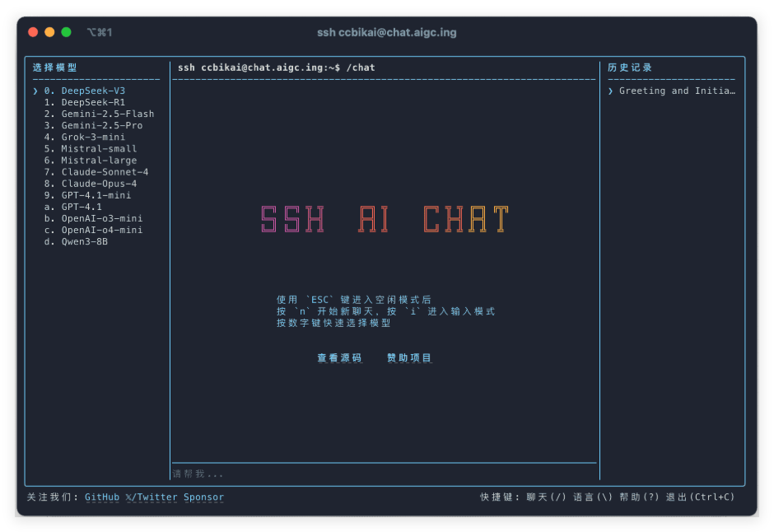Select the Claude-Opus-4 model
774x532 pixels.
90,184
